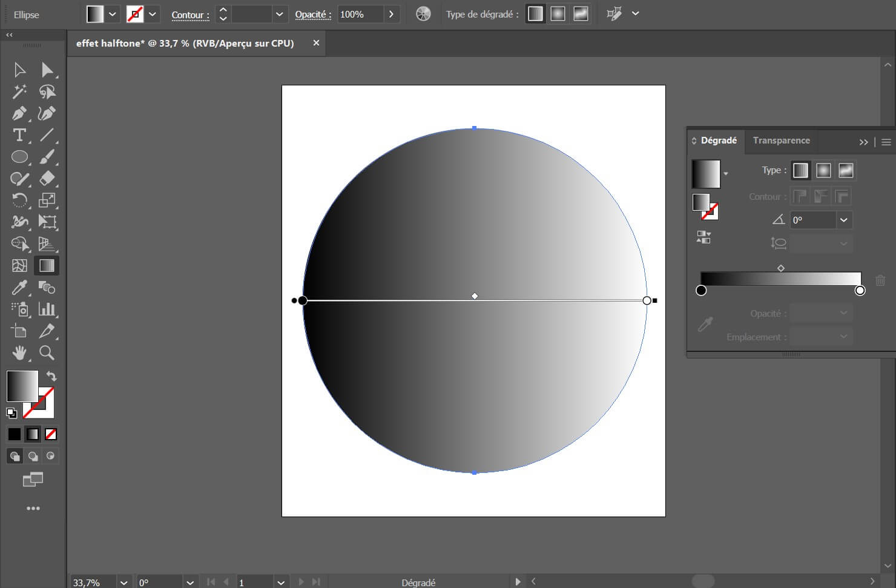Select the effet halftone document tab
This screenshot has height=588, width=896.
[x=185, y=44]
